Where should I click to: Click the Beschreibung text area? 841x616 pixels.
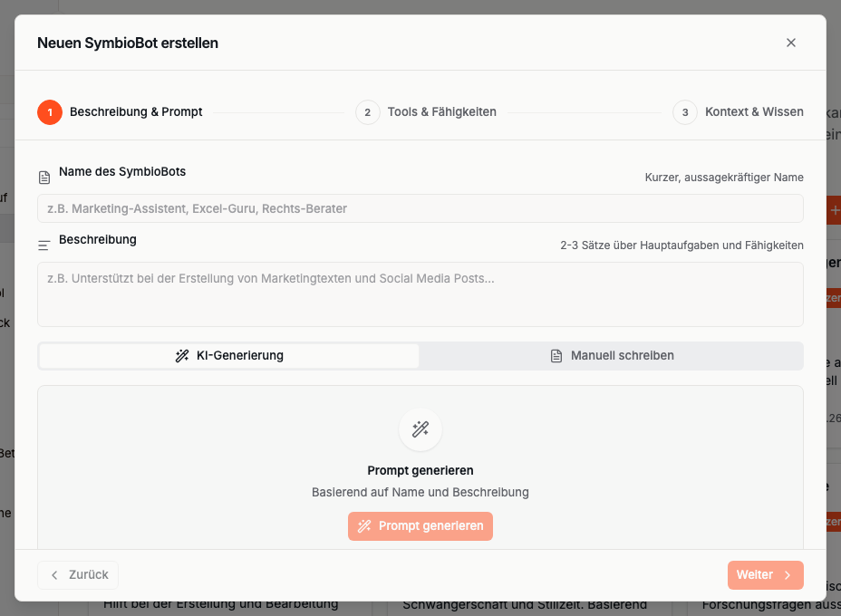[x=420, y=294]
